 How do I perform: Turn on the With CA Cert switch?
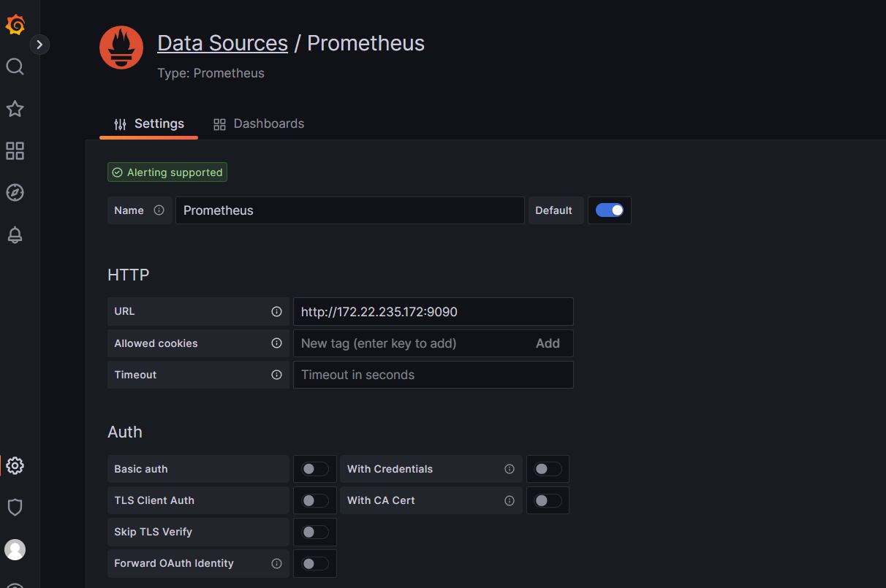tap(548, 500)
